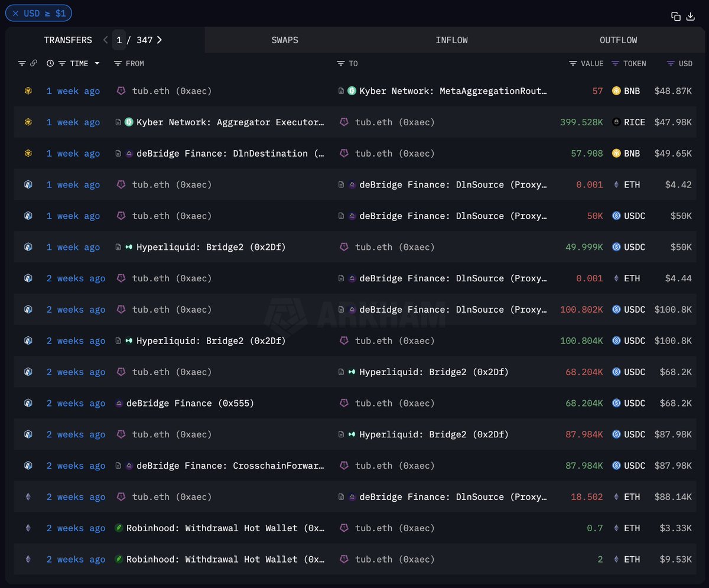Switch to the SWAPS tab
The height and width of the screenshot is (588, 709).
coord(285,40)
